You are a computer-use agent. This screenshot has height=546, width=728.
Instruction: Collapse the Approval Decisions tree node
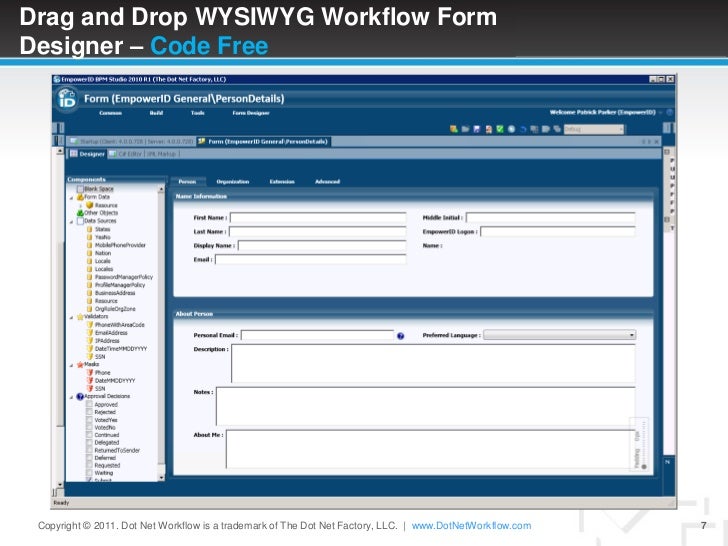(x=72, y=397)
